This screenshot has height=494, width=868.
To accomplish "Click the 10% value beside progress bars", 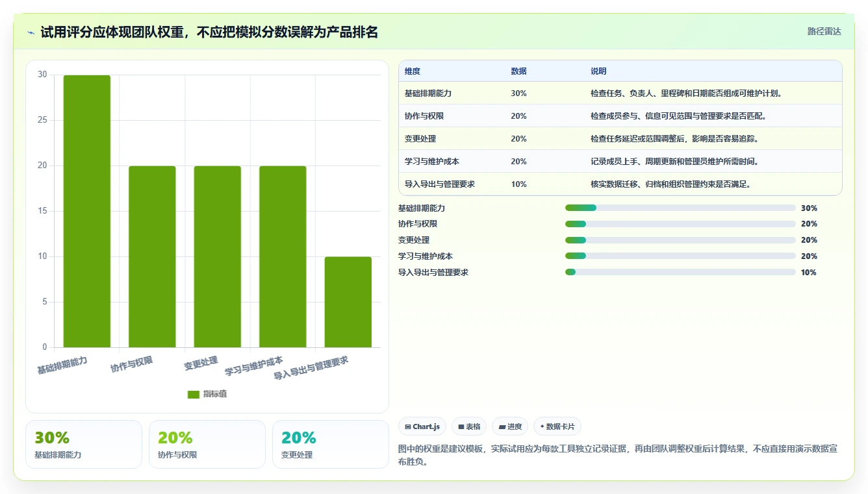I will click(x=809, y=273).
